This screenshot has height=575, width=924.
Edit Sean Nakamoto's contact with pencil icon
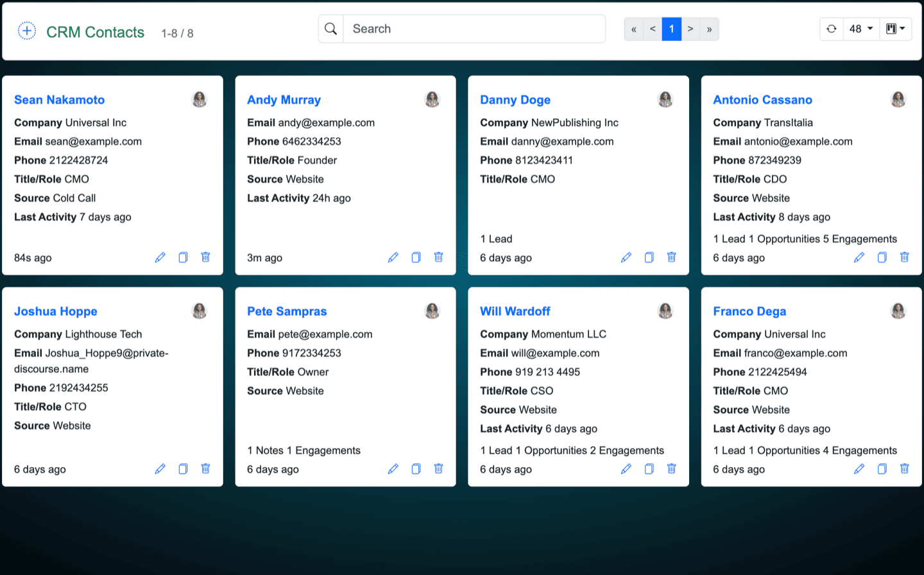[160, 257]
